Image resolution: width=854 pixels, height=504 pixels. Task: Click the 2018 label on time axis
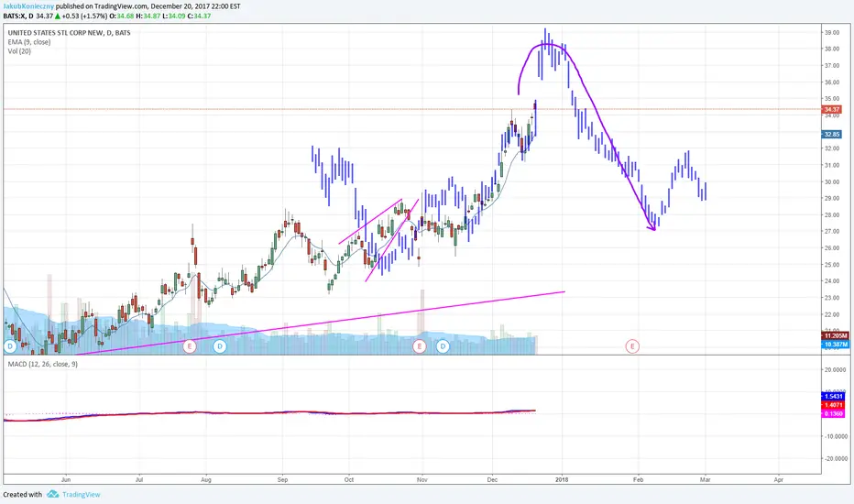(562, 480)
